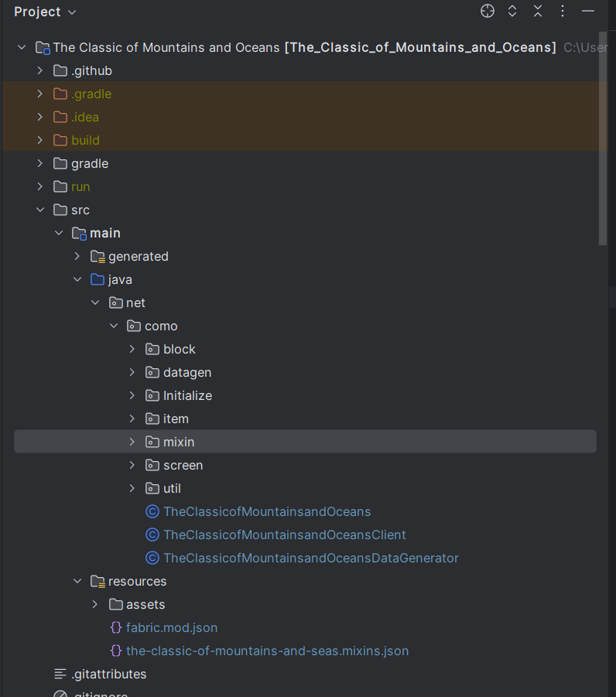
Task: Collapse the src folder
Action: [x=40, y=210]
